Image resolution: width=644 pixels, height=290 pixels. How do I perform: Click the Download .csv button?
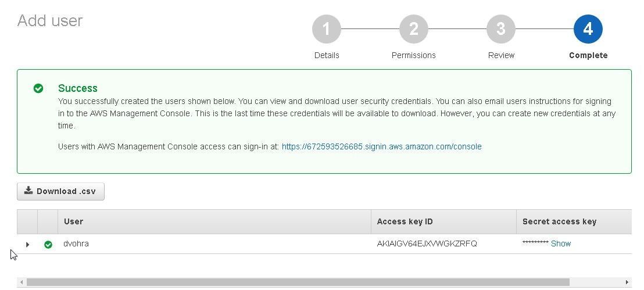[61, 191]
